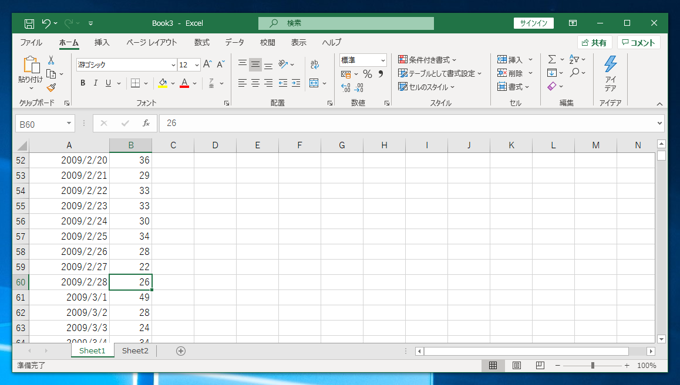
Task: Open Format as Table dropdown
Action: [x=440, y=73]
